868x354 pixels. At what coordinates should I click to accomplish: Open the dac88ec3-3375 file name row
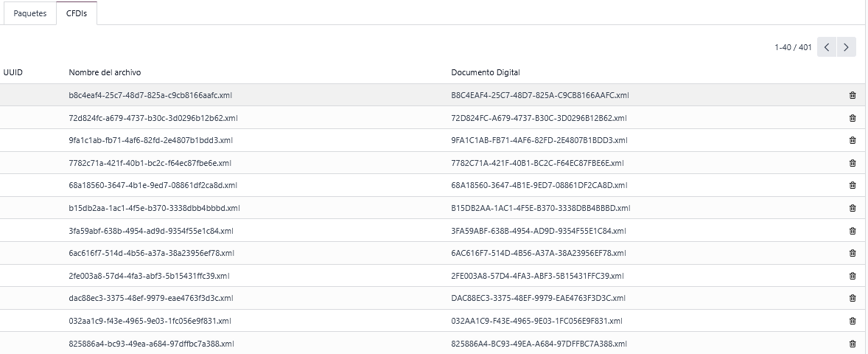pos(151,299)
